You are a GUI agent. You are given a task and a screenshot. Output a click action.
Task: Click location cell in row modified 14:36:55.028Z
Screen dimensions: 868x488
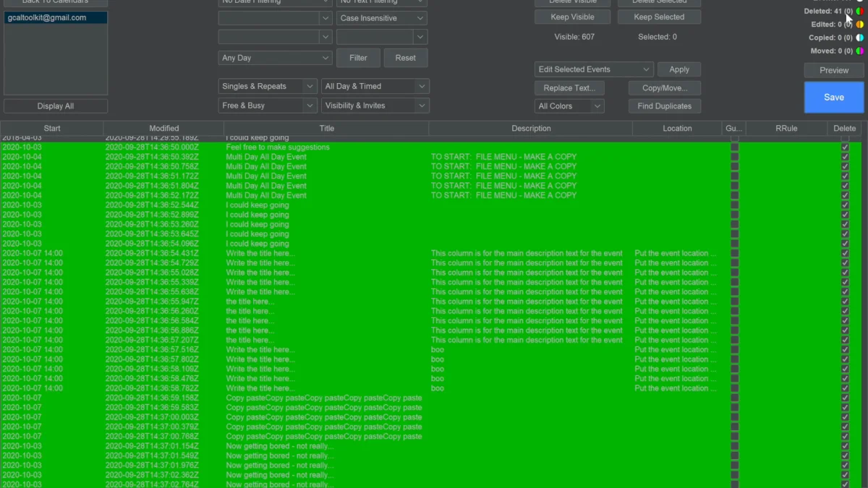pyautogui.click(x=676, y=273)
